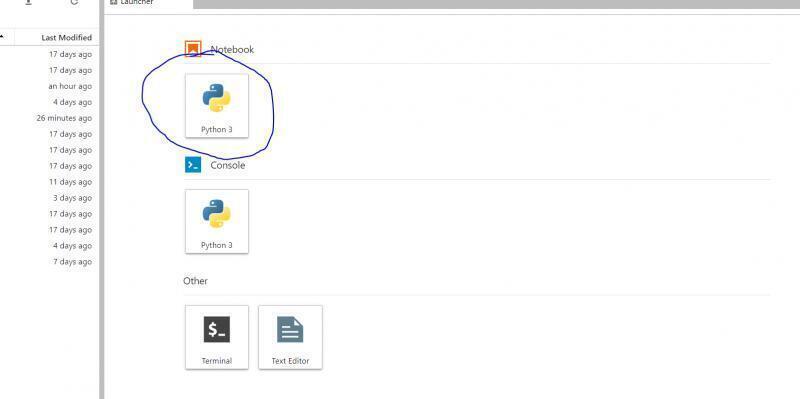Viewport: 800px width, 399px height.
Task: Click the Other section heading
Action: (x=195, y=281)
